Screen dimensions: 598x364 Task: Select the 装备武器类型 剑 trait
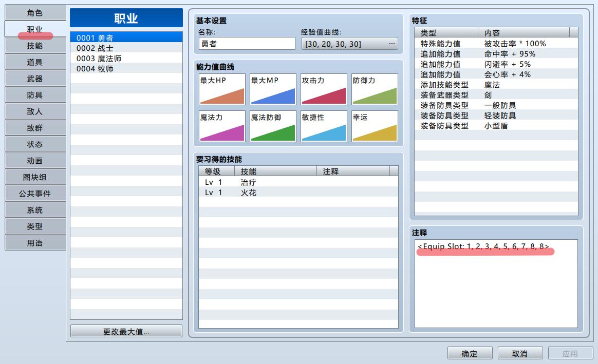click(x=496, y=95)
